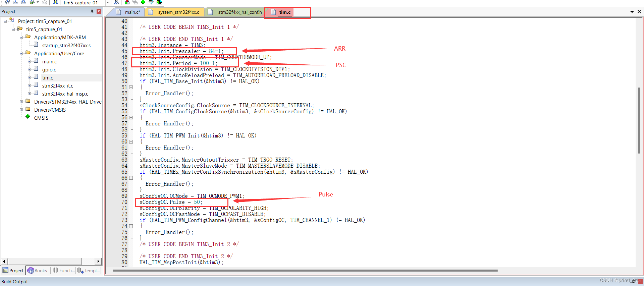Screen dimensions: 644x286
Task: Select main.c in project tree
Action: [49, 61]
